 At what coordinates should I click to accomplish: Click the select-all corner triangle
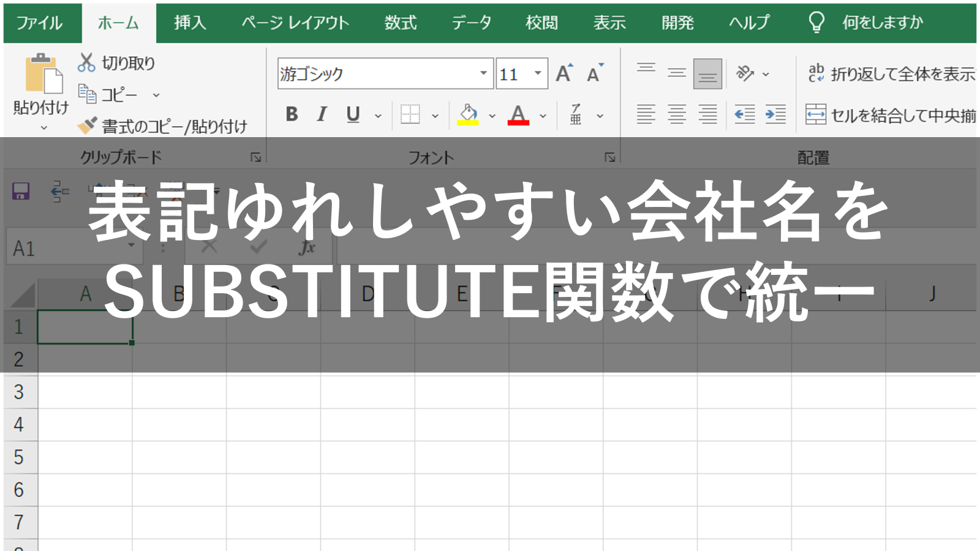point(22,294)
